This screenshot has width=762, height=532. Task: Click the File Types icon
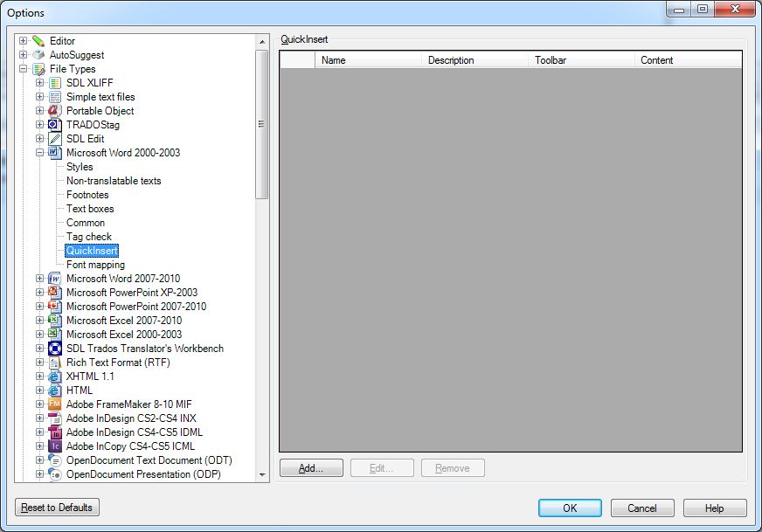(x=38, y=69)
